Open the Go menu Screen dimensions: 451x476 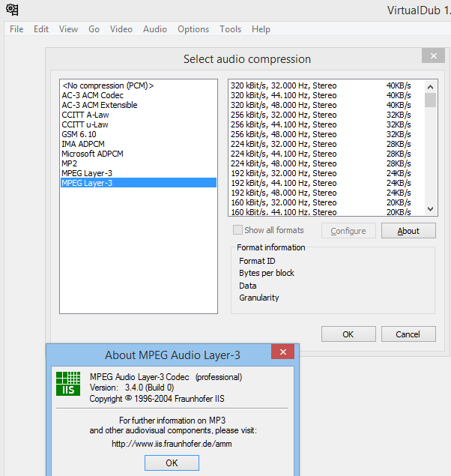tap(94, 29)
